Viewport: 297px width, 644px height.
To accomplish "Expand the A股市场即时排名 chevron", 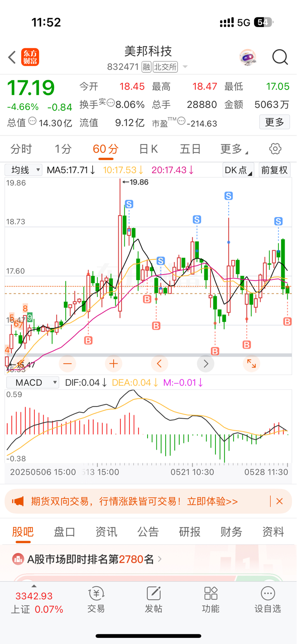I will pyautogui.click(x=160, y=559).
